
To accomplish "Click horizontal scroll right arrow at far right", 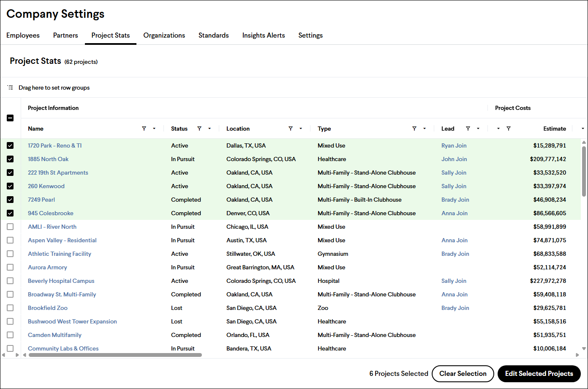I will click(x=578, y=355).
